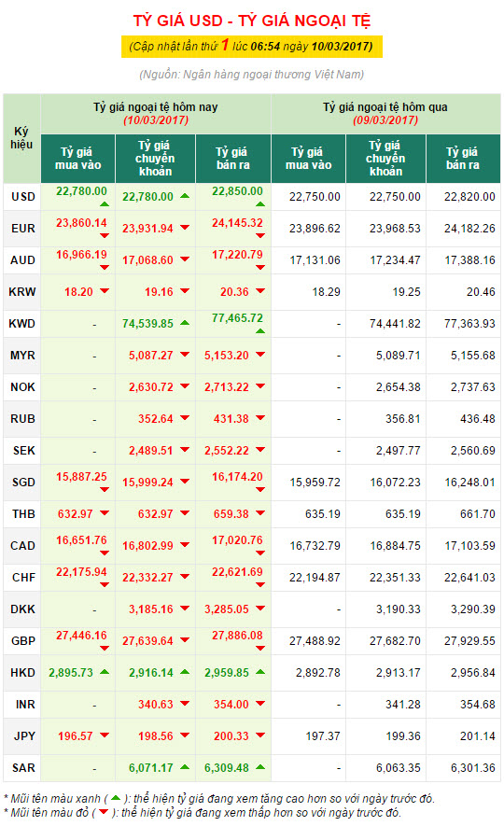504x826 pixels.
Task: Click the Tỷ giá ngoại tệ hôm nay header
Action: click(x=156, y=114)
